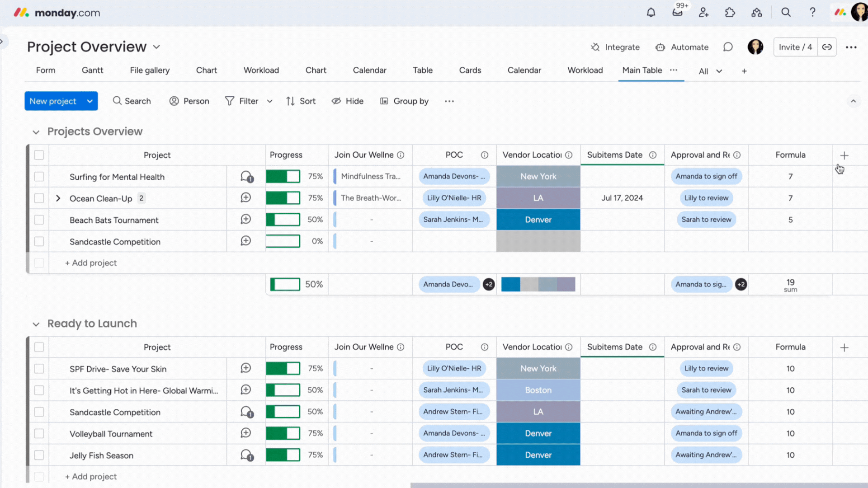
Task: Select all items in Ready to Launch group
Action: (39, 347)
